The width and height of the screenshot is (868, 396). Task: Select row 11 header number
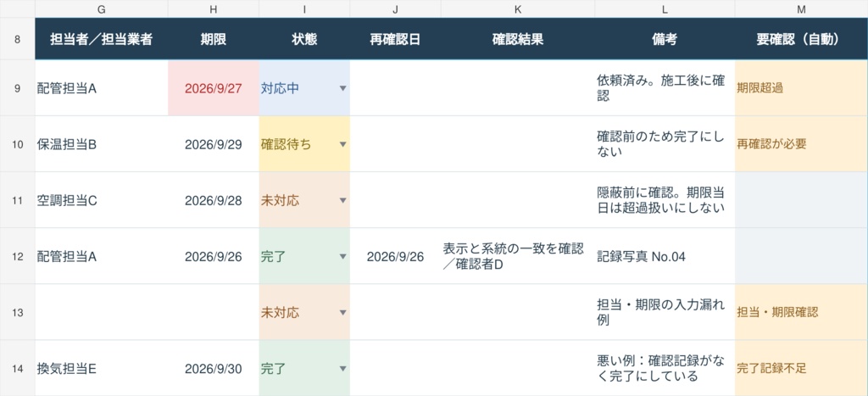[17, 200]
